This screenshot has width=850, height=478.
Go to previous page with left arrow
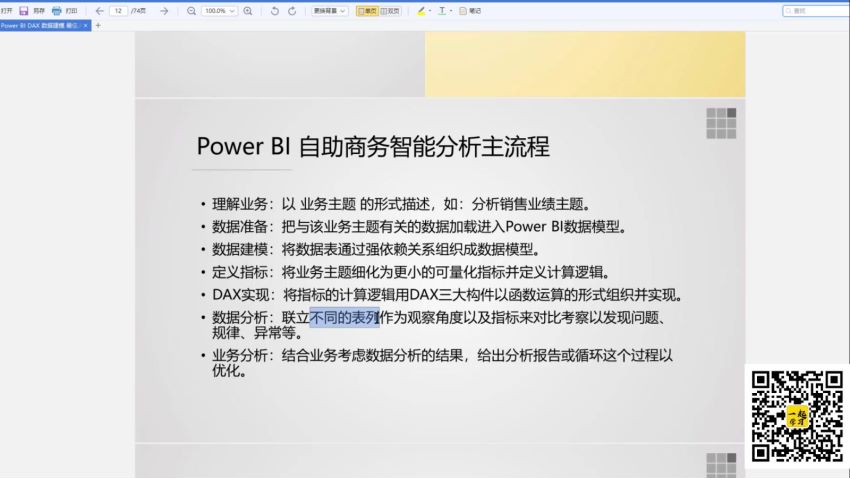[x=99, y=11]
